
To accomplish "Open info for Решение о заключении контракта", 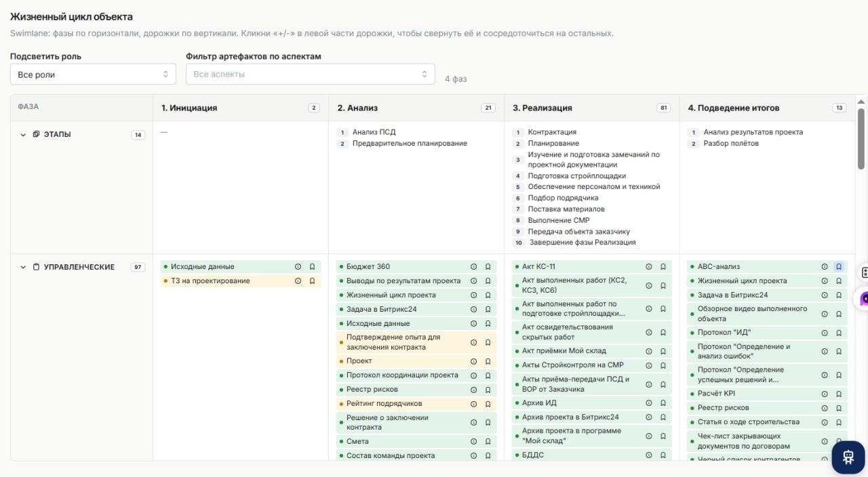I will coord(473,423).
